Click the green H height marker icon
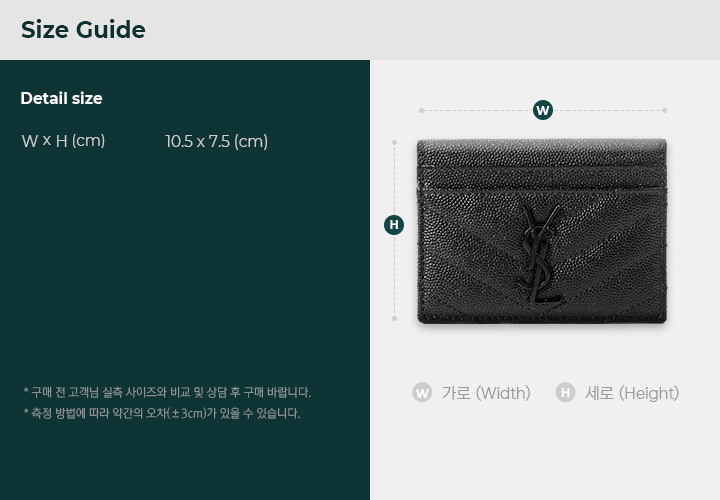 click(x=394, y=225)
